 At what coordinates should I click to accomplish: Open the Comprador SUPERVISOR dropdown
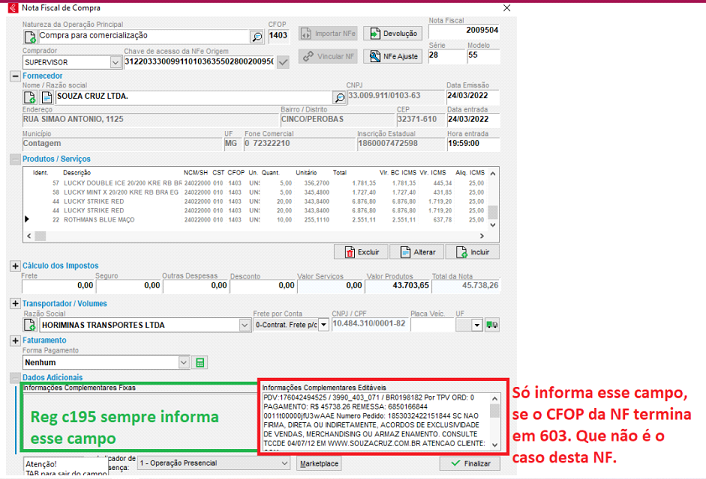tap(112, 62)
